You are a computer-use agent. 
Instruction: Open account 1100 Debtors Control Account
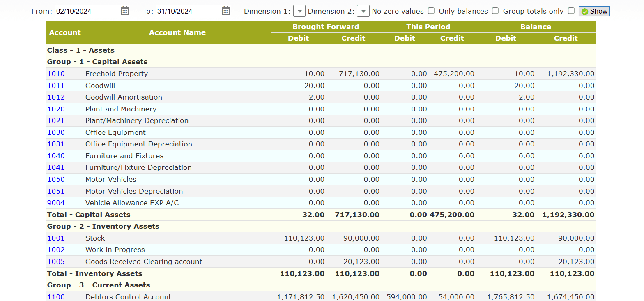(56, 297)
